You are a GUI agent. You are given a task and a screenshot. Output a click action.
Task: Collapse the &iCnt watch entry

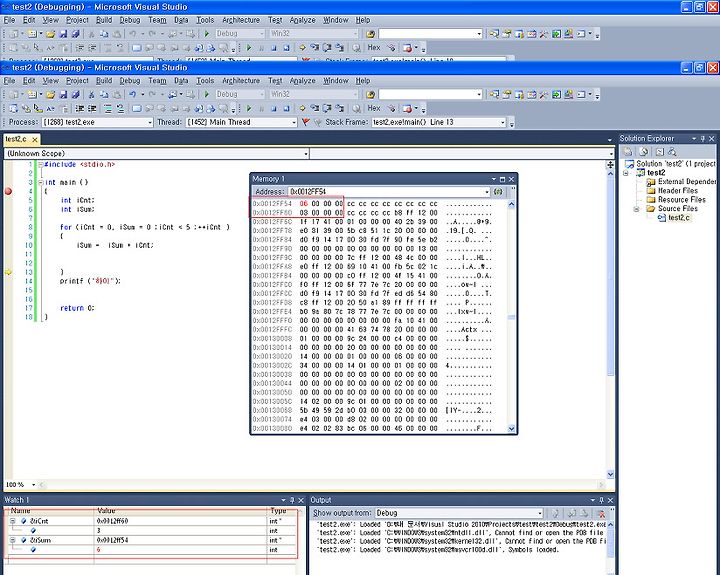tap(13, 521)
